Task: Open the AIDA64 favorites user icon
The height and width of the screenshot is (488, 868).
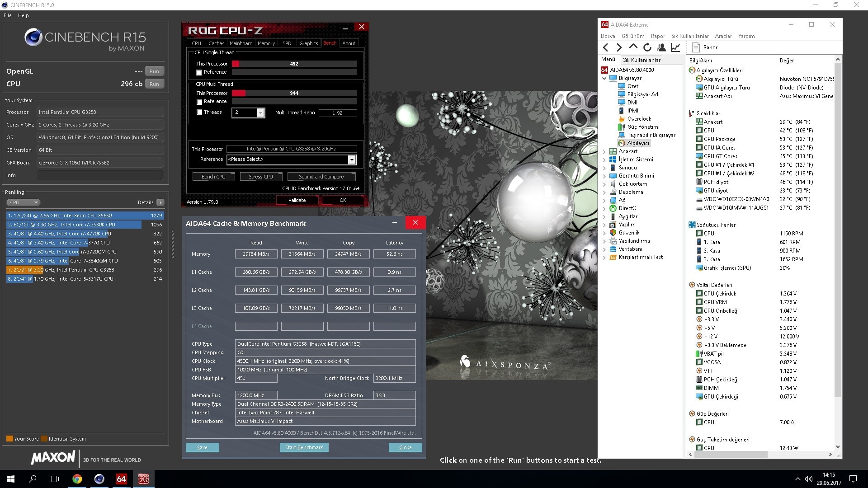Action: [661, 47]
